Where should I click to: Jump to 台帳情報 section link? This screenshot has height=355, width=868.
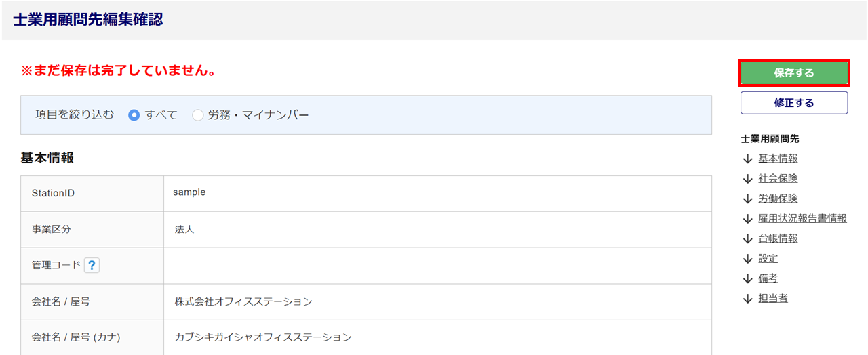coord(778,238)
